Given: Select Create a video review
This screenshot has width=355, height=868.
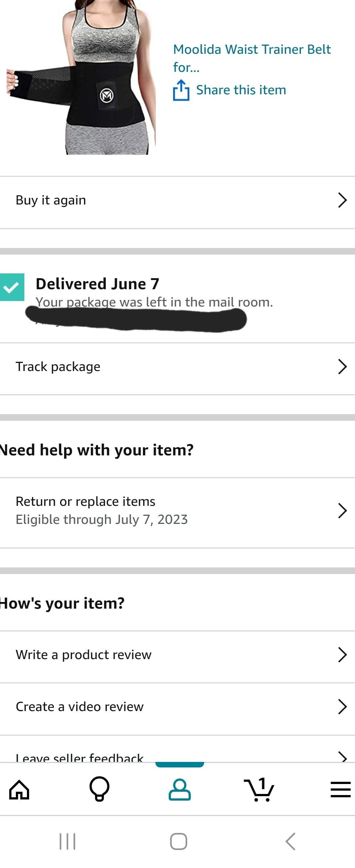Looking at the screenshot, I should point(80,707).
